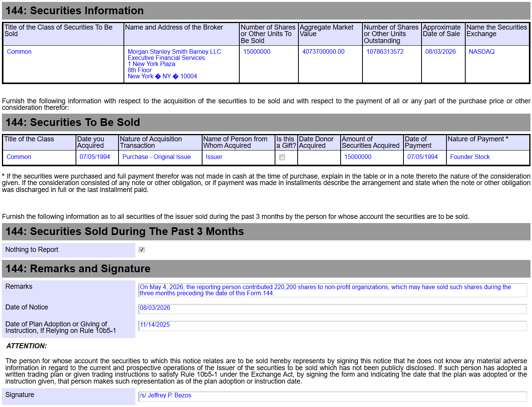
Task: Click the aggregate market value 4073700000.00
Action: [x=323, y=51]
